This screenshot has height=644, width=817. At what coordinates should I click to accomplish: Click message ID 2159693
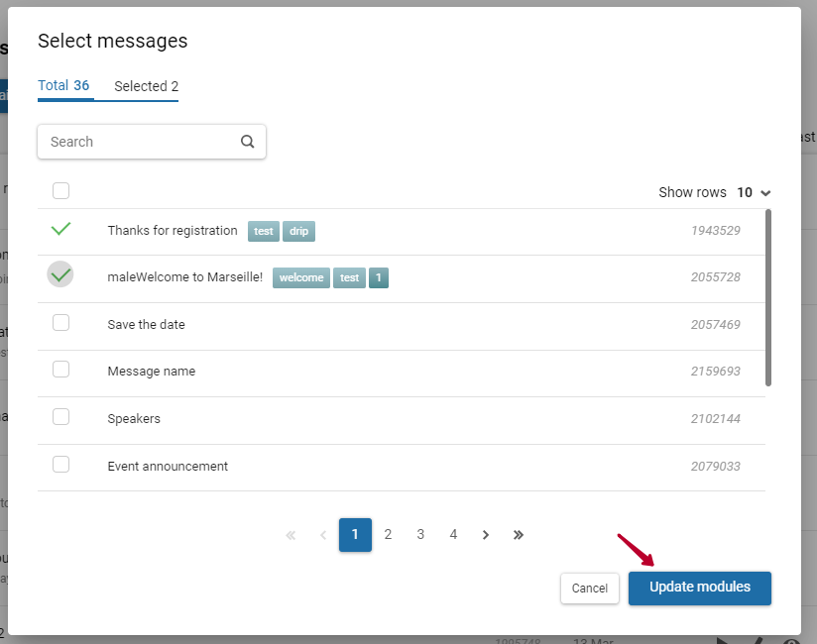pos(716,372)
